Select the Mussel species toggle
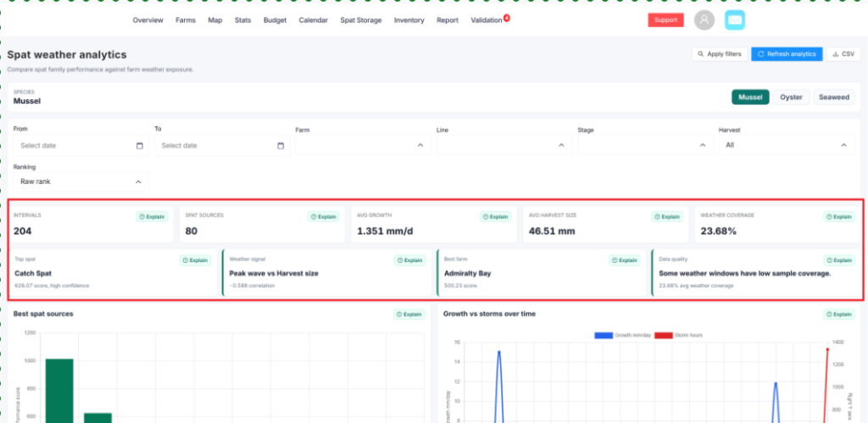 (750, 97)
